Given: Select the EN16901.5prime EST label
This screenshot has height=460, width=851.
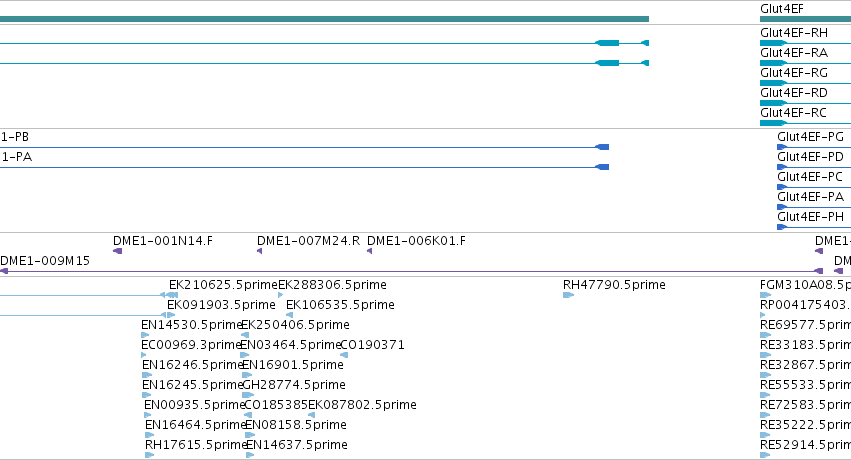Looking at the screenshot, I should tap(293, 365).
